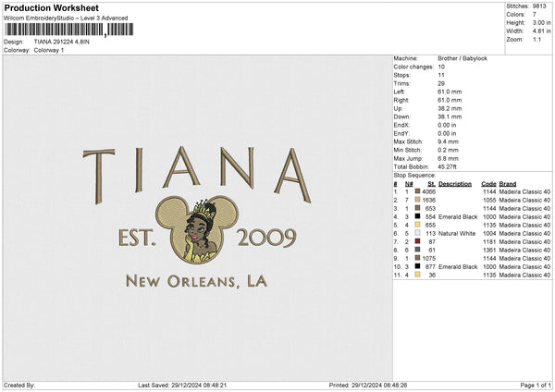
Task: Click 'Emerald Black' description in stop 4
Action: pos(458,216)
